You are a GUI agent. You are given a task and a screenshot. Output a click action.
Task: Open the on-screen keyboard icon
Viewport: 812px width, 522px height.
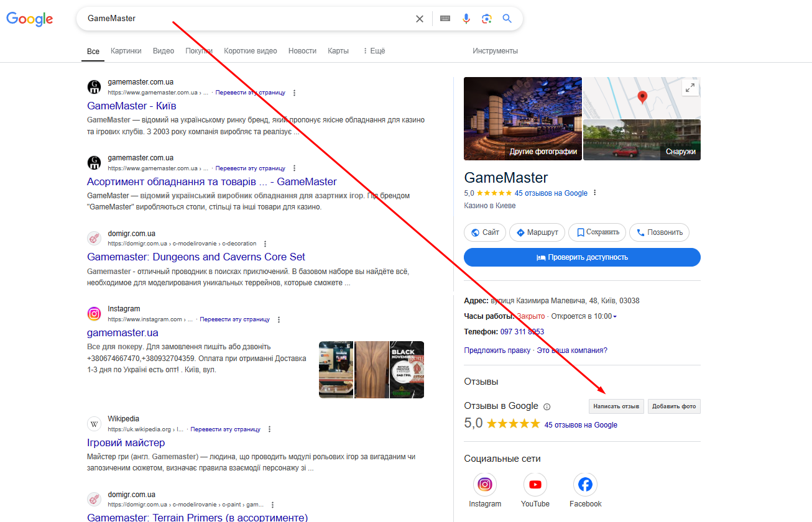[x=445, y=19]
